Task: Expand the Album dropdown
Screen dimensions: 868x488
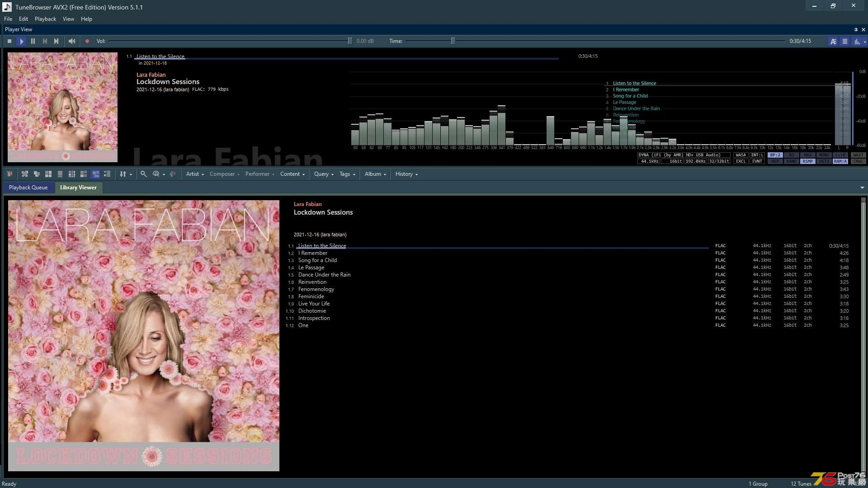Action: [375, 174]
